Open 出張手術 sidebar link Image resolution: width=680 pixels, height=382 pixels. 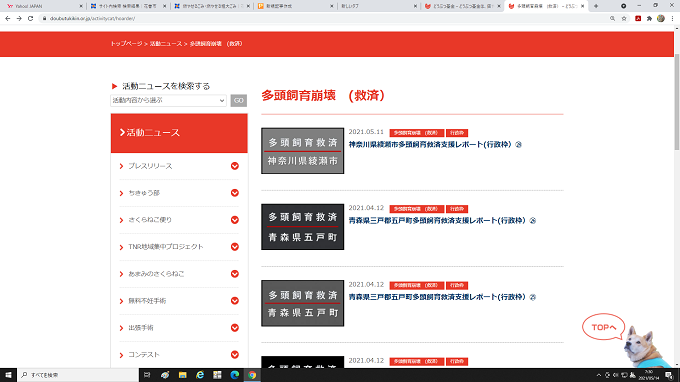(141, 328)
